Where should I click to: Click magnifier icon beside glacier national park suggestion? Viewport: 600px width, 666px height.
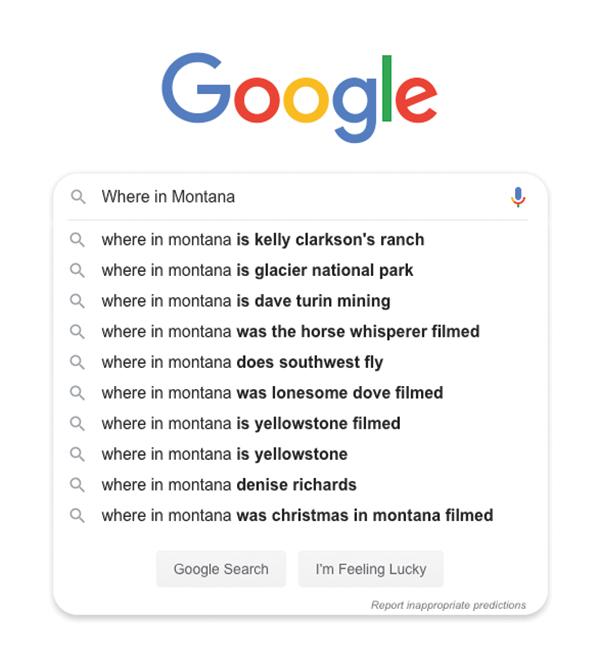[x=77, y=270]
